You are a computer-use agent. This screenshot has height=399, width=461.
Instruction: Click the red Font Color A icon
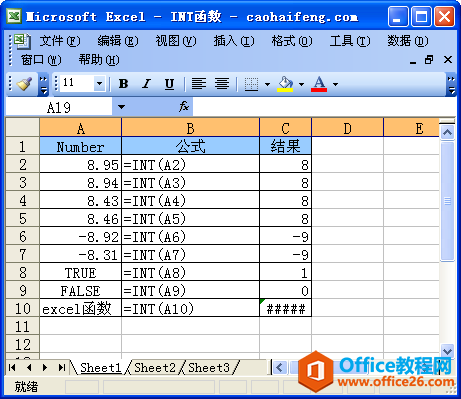[x=319, y=84]
